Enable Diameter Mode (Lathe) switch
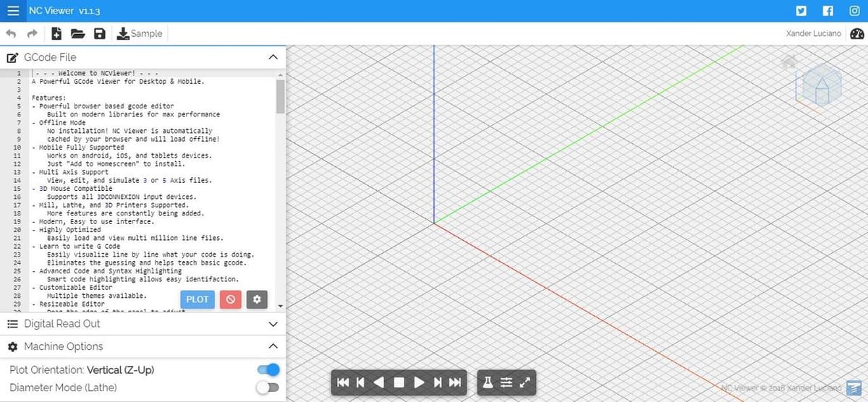The width and height of the screenshot is (868, 402). pos(268,388)
